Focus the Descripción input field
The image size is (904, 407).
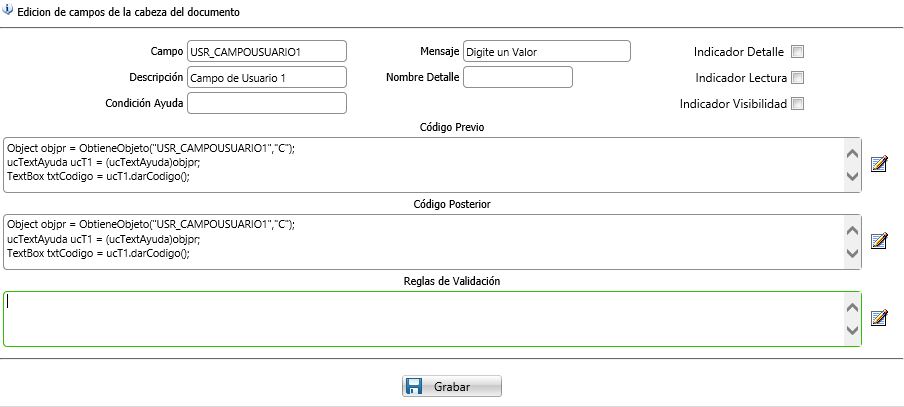tap(266, 77)
